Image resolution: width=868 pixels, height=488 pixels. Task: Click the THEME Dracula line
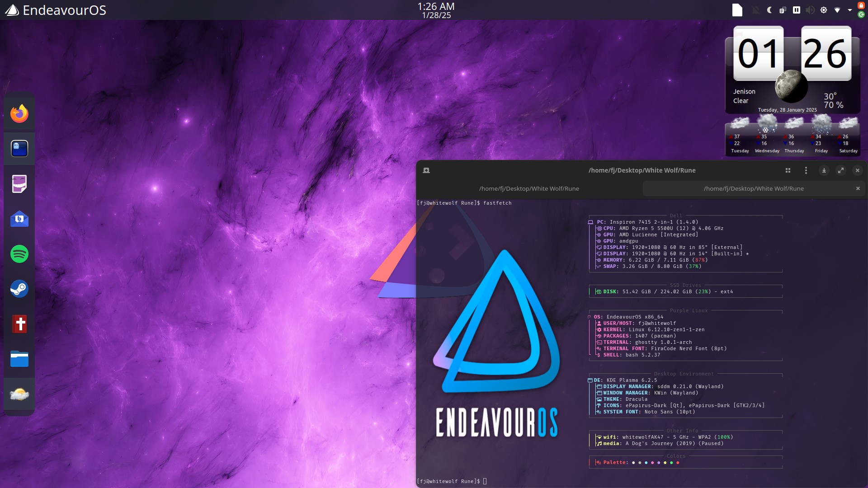pos(622,399)
